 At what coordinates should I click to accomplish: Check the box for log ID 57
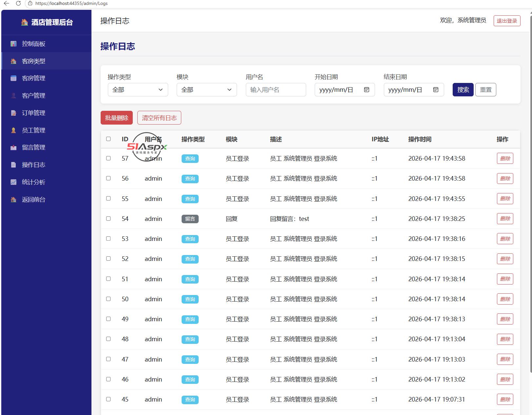[x=108, y=158]
